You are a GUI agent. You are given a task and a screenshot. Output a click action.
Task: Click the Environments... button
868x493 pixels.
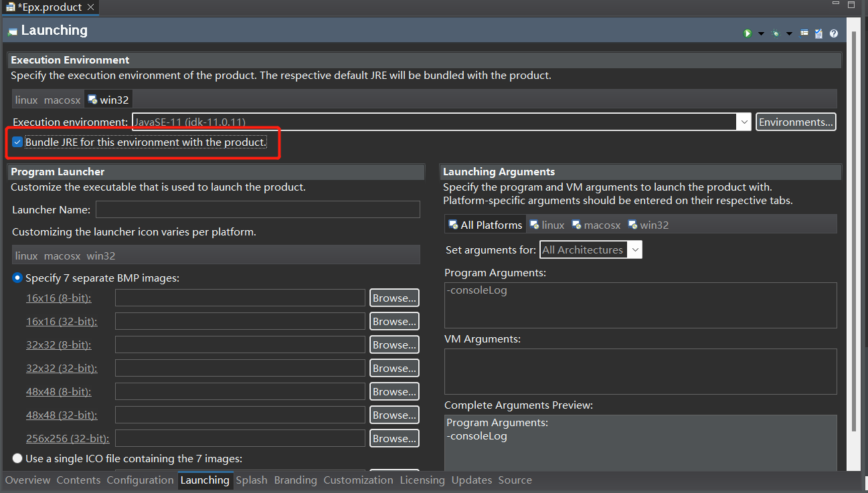pyautogui.click(x=796, y=122)
